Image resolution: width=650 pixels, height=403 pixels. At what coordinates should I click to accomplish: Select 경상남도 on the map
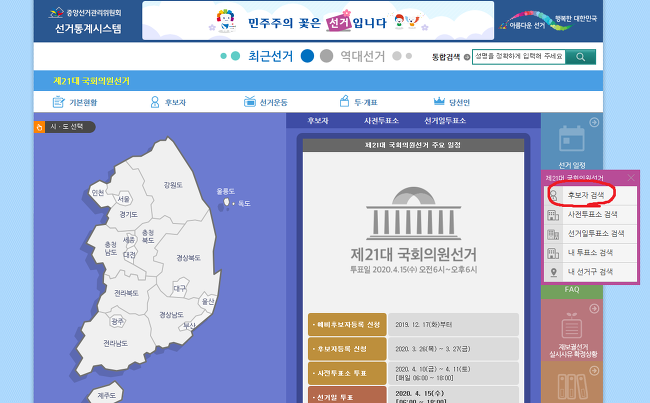click(171, 315)
